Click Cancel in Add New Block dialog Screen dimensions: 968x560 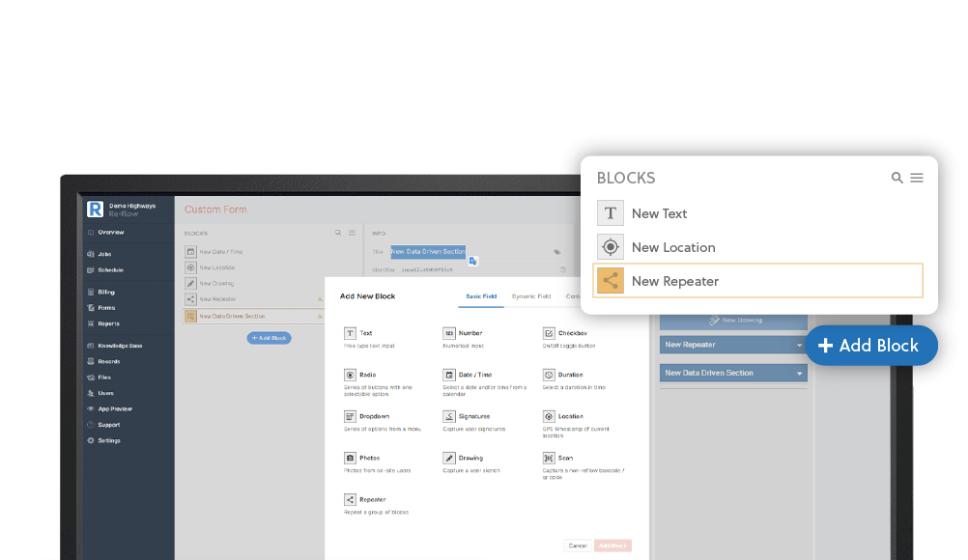[x=577, y=546]
